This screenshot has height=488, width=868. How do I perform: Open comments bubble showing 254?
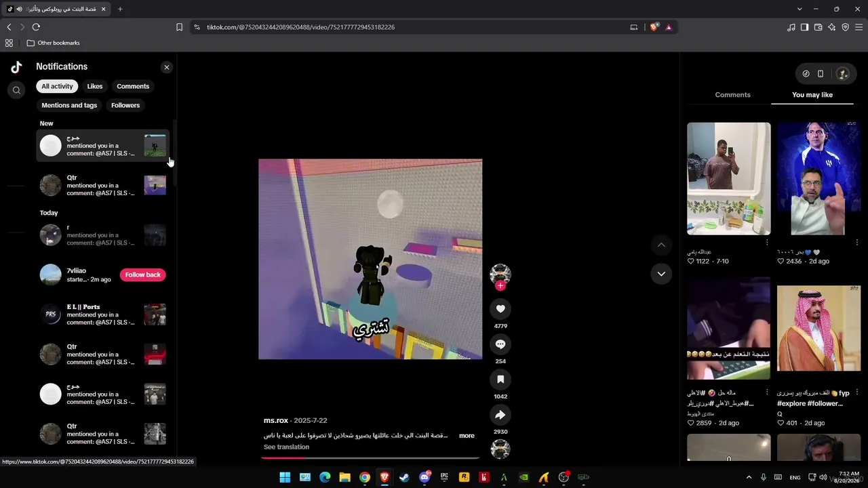point(500,344)
